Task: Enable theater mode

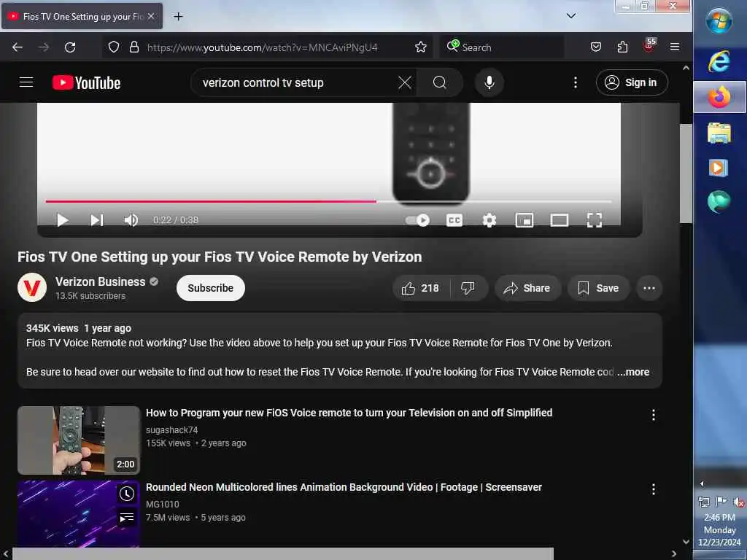Action: (560, 220)
